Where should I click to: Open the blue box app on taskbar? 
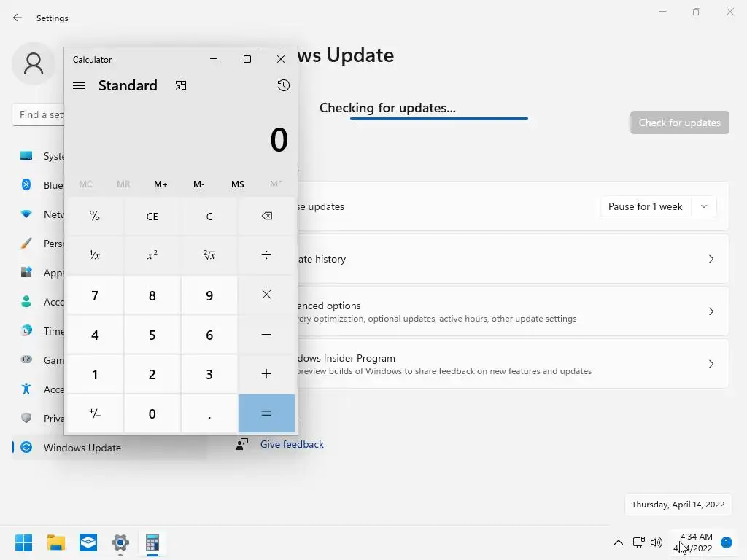(x=88, y=542)
